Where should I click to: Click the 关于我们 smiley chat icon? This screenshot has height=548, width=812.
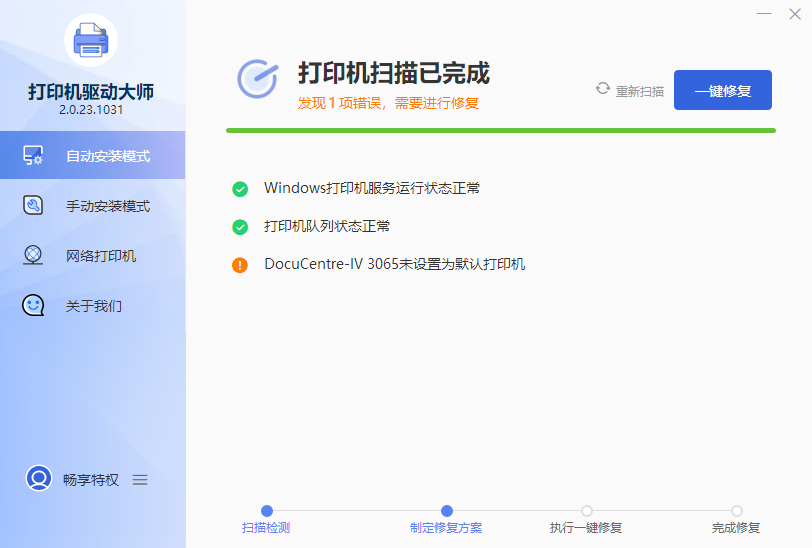[x=33, y=306]
